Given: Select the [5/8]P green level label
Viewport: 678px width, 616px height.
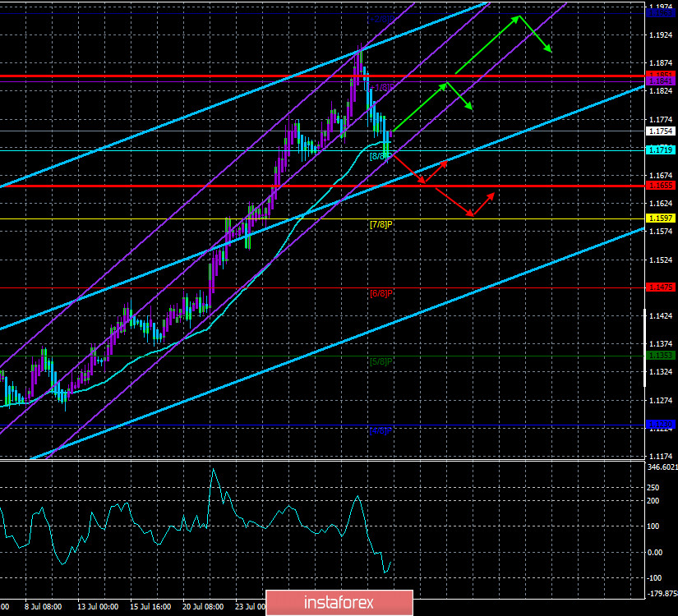Looking at the screenshot, I should point(380,361).
